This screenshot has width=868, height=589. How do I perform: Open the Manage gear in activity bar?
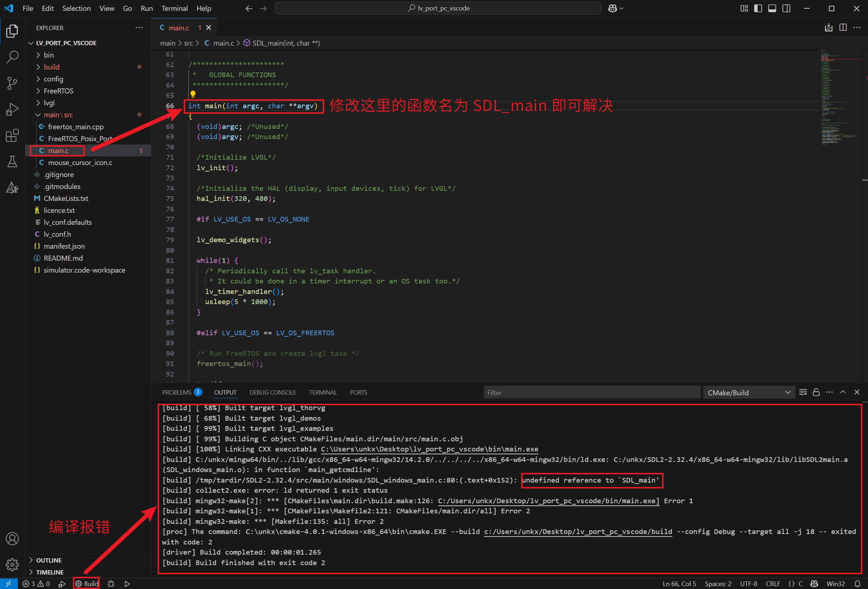point(12,564)
